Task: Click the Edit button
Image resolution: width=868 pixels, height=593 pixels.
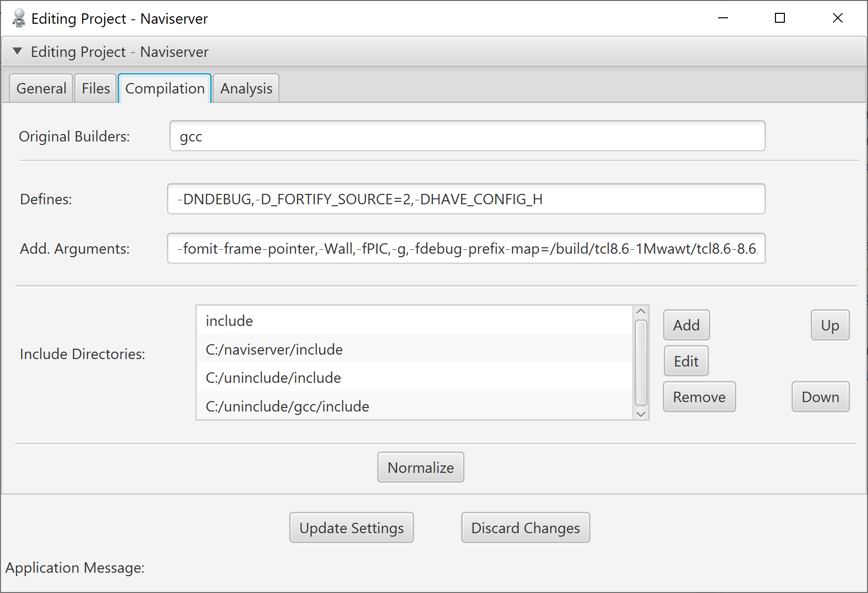Action: [x=686, y=361]
